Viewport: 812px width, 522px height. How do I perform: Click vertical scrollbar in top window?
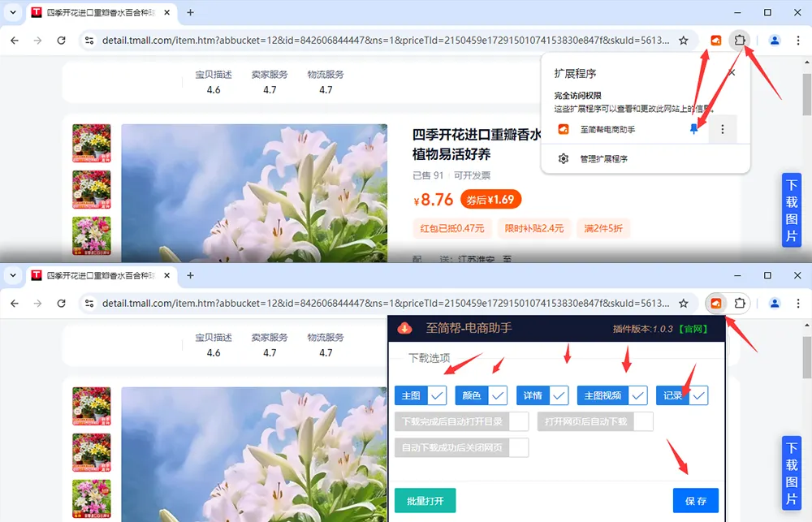tap(807, 95)
